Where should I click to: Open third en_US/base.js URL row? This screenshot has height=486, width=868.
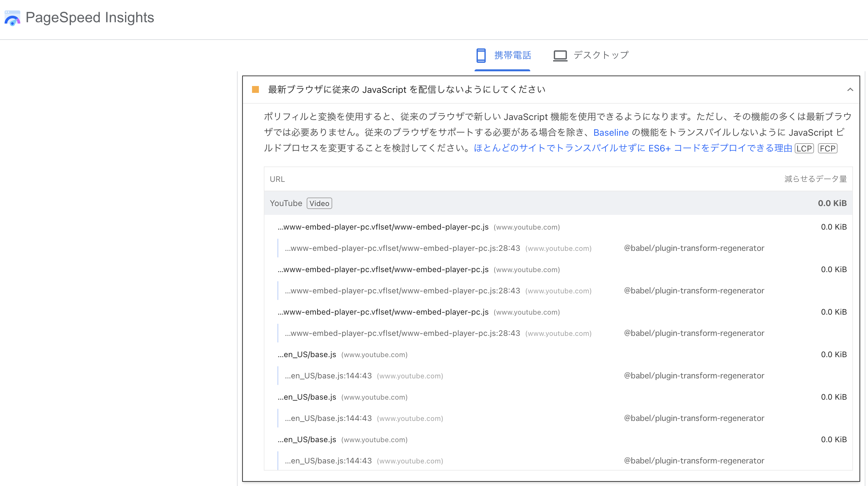(x=307, y=439)
